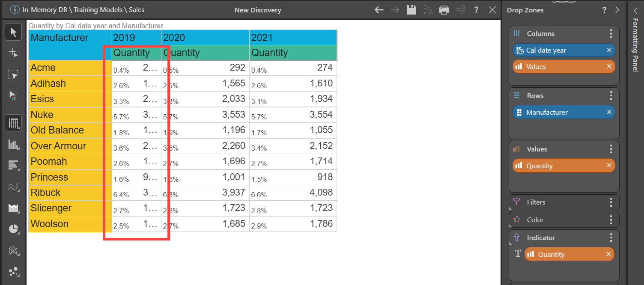Select the pie chart visualization icon
This screenshot has width=644, height=285.
point(13,229)
